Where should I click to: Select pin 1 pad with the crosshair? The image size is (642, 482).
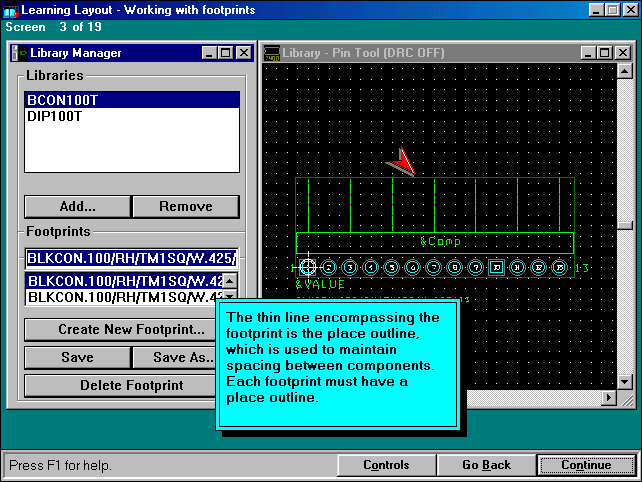tap(308, 267)
